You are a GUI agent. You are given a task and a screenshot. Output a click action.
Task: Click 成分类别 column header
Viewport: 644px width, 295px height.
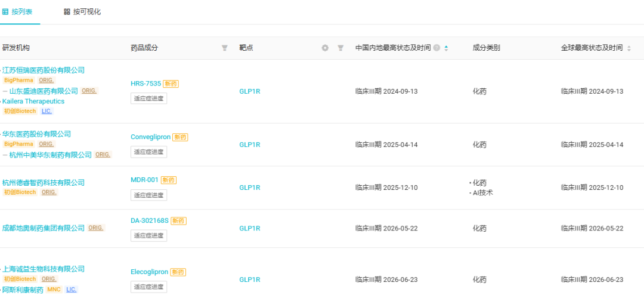click(487, 48)
